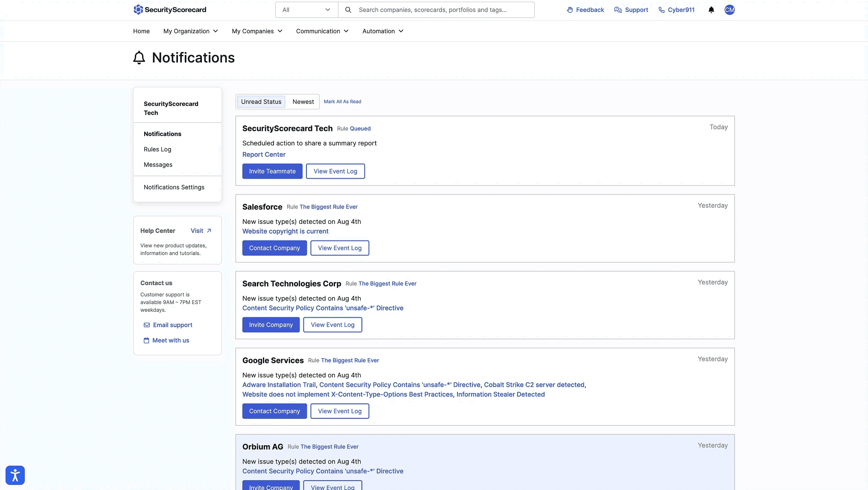Viewport: 868px width, 490px height.
Task: Click the SecurityScorecard logo
Action: click(x=169, y=9)
